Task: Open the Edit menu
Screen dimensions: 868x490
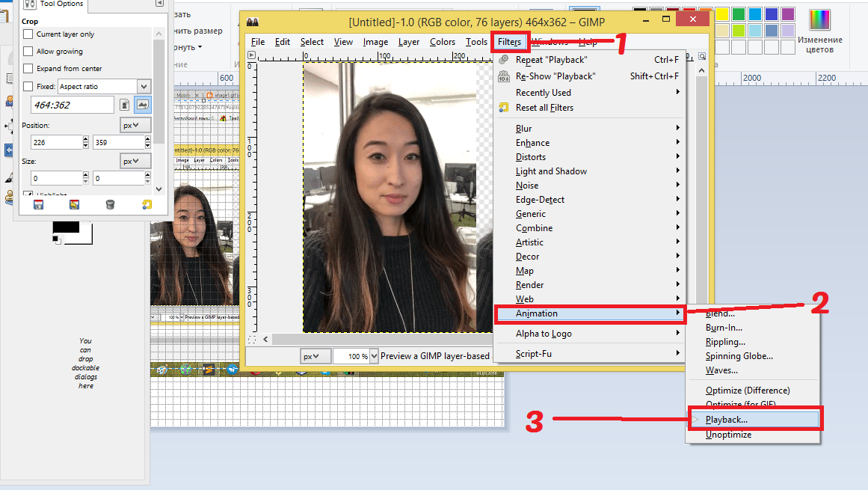Action: [283, 42]
